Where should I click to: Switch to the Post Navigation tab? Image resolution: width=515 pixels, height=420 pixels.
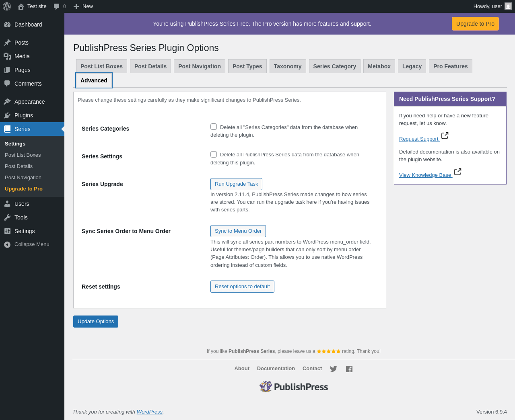pyautogui.click(x=200, y=66)
